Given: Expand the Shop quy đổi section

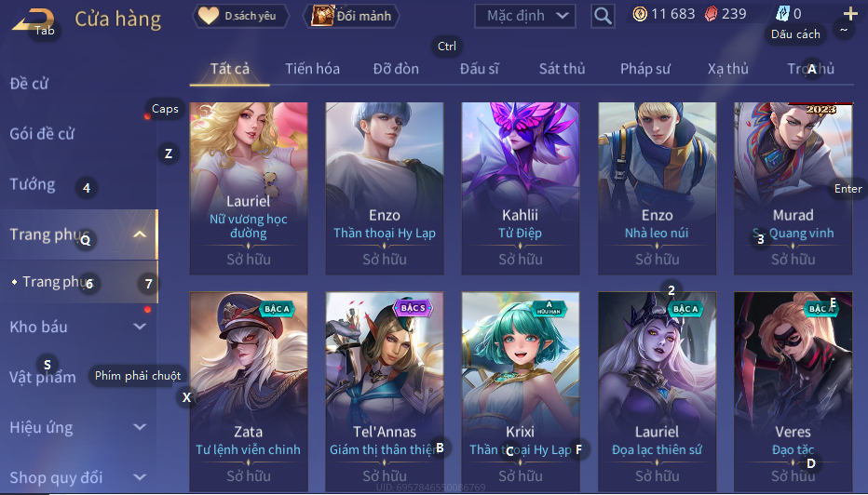Looking at the screenshot, I should tap(140, 476).
